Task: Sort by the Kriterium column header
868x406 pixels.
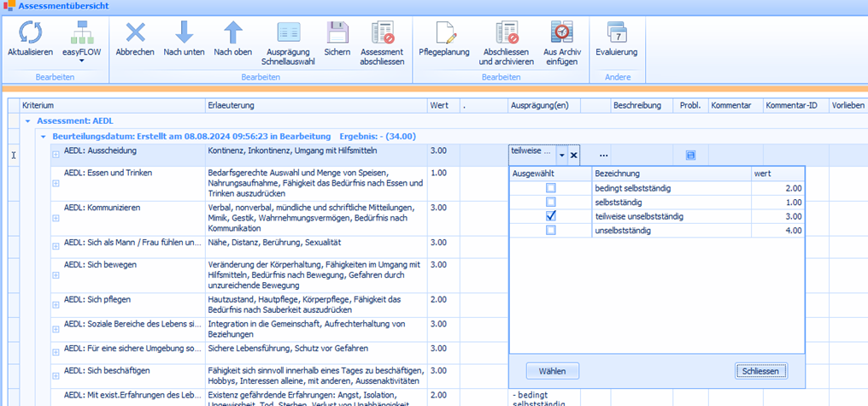Action: pyautogui.click(x=111, y=105)
